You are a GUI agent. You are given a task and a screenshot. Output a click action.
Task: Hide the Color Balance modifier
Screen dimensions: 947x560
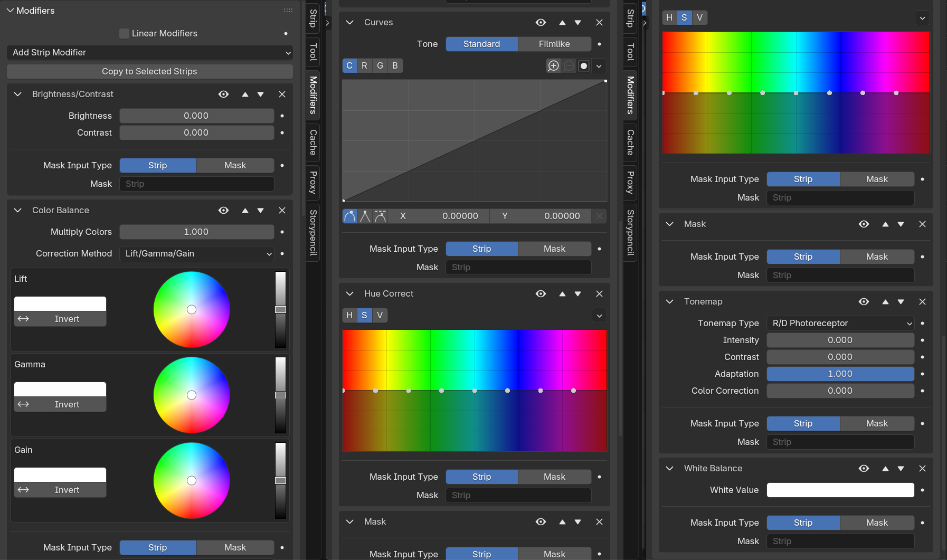(224, 210)
